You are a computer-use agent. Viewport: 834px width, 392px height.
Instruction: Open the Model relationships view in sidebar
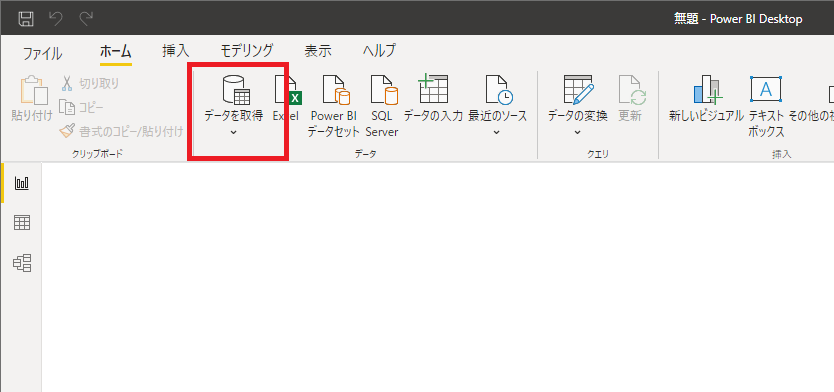[22, 263]
